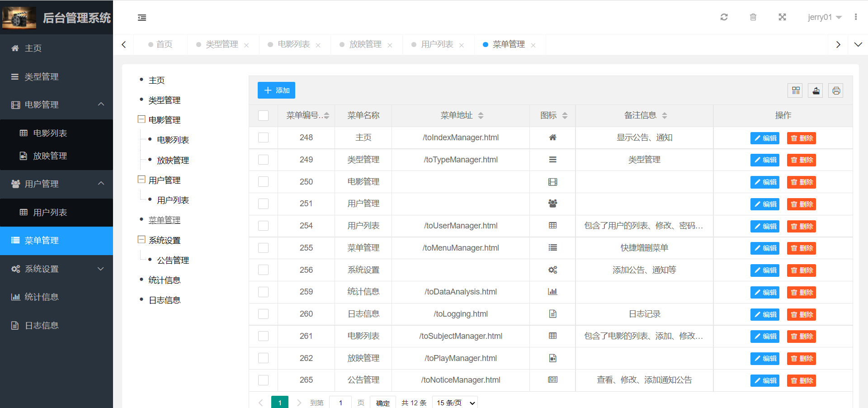The height and width of the screenshot is (408, 868).
Task: Tick the select-all header checkbox
Action: 263,116
